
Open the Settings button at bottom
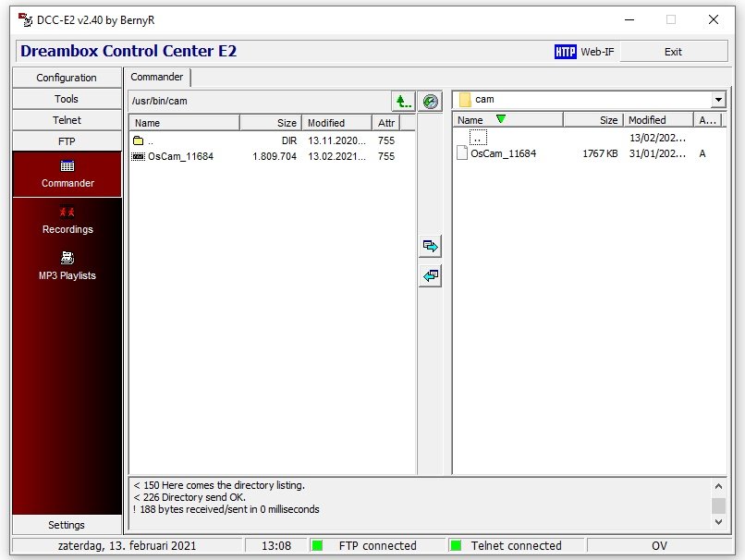pyautogui.click(x=67, y=525)
